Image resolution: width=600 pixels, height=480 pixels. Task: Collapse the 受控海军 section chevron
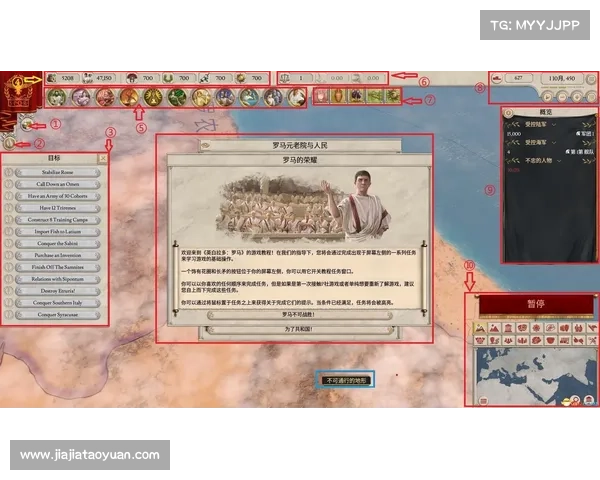click(554, 143)
